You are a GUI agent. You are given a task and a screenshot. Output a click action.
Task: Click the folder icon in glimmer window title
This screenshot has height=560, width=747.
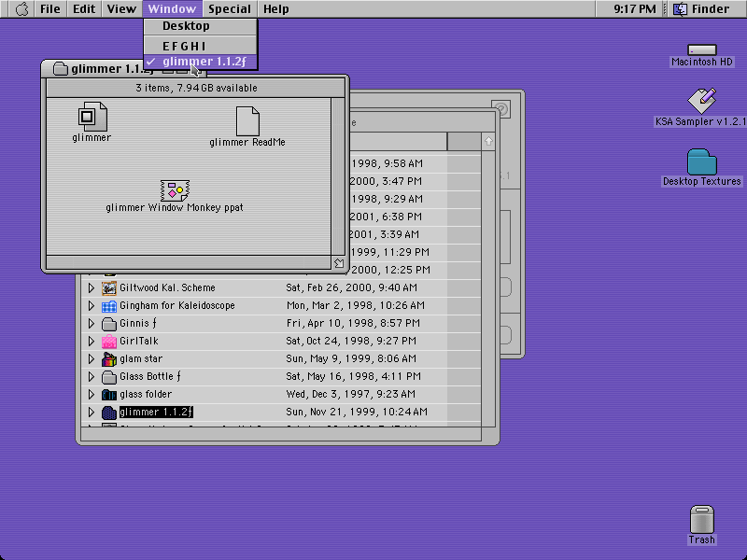point(61,69)
